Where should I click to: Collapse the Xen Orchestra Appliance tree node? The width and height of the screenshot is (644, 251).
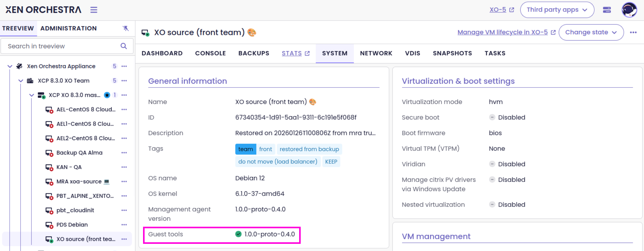[x=10, y=66]
